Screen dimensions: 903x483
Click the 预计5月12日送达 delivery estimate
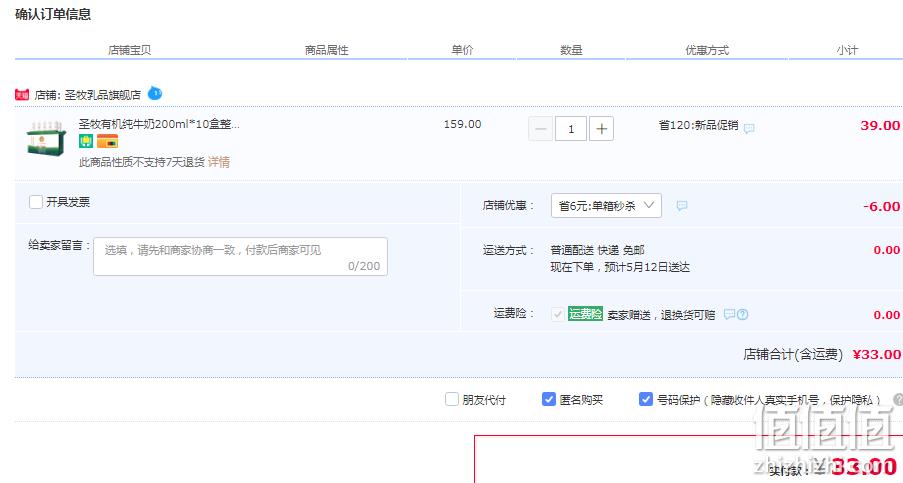(x=647, y=267)
